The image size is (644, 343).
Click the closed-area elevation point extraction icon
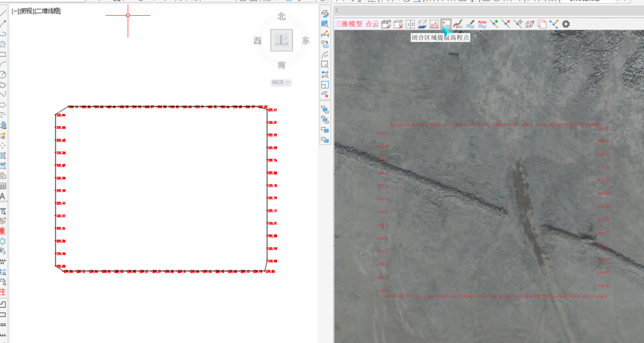click(x=446, y=24)
